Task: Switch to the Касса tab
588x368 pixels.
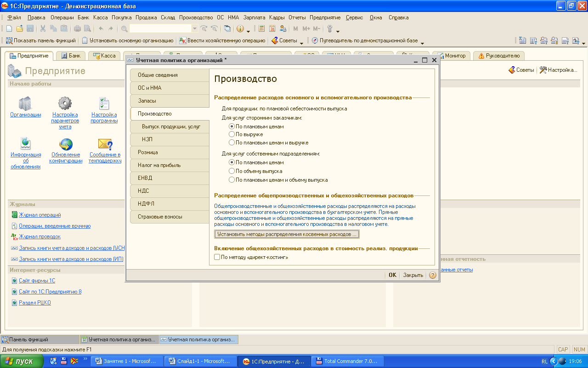Action: [104, 56]
